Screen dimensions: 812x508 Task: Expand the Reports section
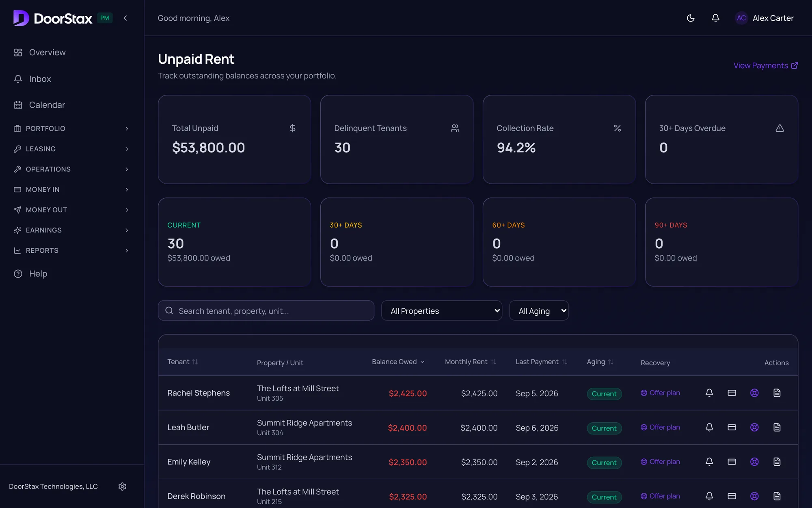(72, 250)
